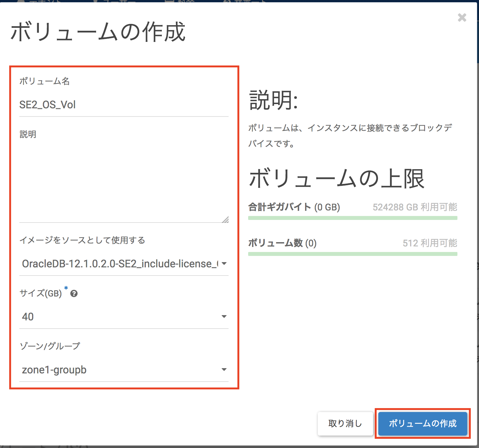Click the blue ボリュームの作成 button
Image resolution: width=479 pixels, height=448 pixels.
422,423
